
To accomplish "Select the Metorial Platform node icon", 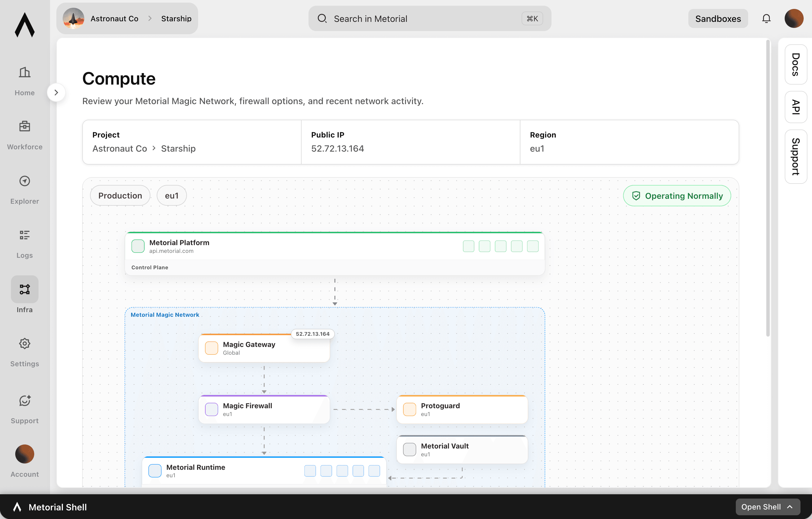I will [x=138, y=246].
